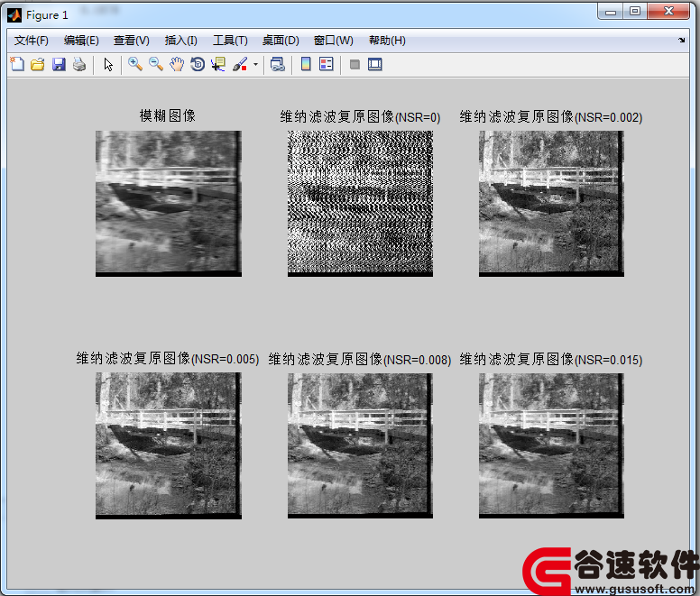Click the title 维纳滤波复原图像(NSR=0.002)
The image size is (700, 596).
[551, 117]
